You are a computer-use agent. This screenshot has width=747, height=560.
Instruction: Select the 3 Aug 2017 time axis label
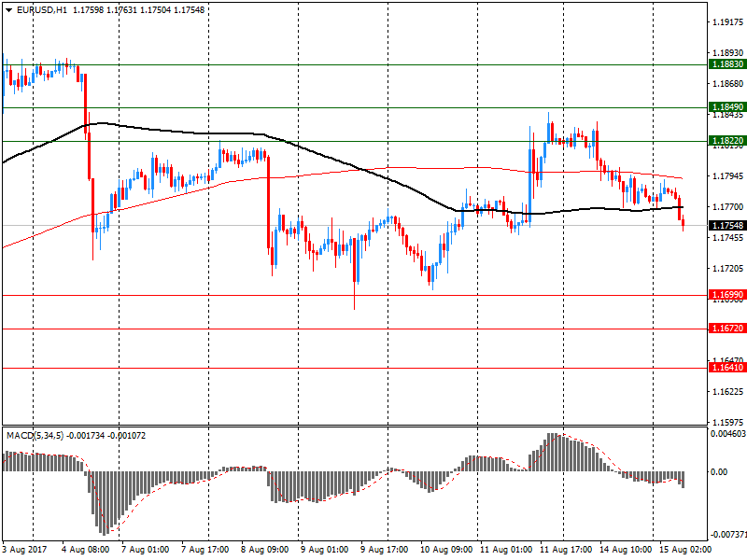click(25, 550)
